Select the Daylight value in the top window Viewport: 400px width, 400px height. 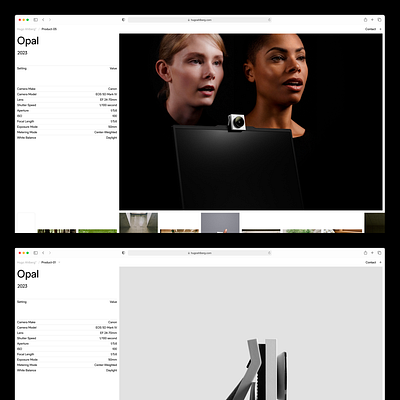coord(112,138)
